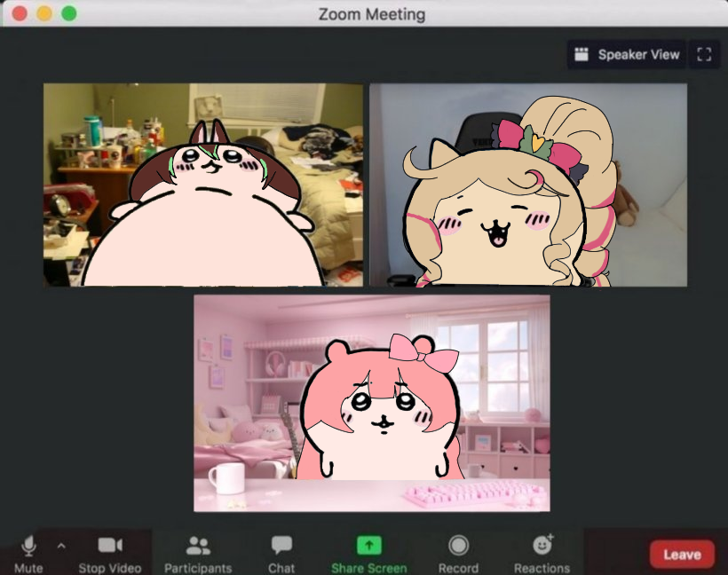Close the Zoom Meeting window
The height and width of the screenshot is (575, 728).
click(x=20, y=13)
